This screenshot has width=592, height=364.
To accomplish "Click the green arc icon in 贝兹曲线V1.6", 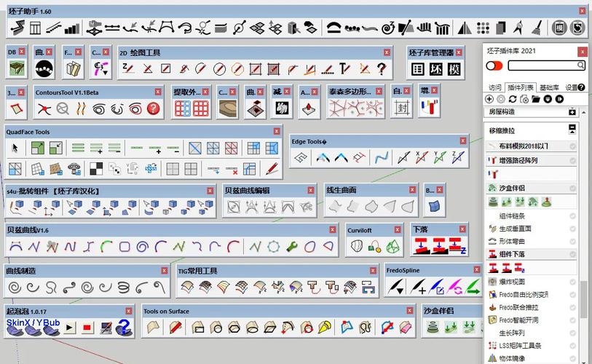I will 106,247.
